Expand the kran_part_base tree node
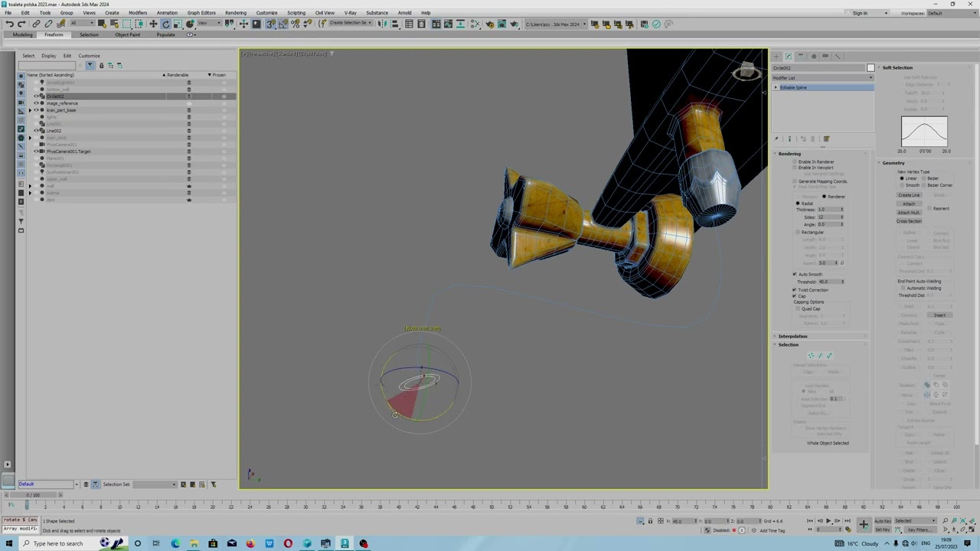The image size is (980, 551). tap(31, 110)
